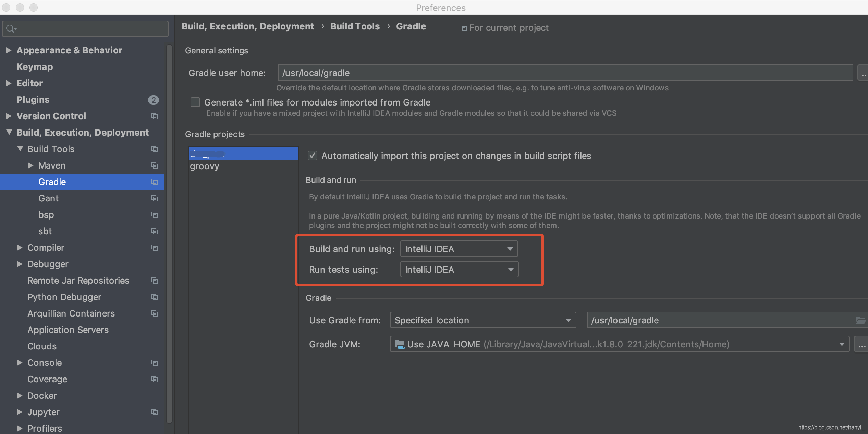The image size is (868, 434).
Task: Enable Generate *.iml files checkbox
Action: pyautogui.click(x=195, y=102)
